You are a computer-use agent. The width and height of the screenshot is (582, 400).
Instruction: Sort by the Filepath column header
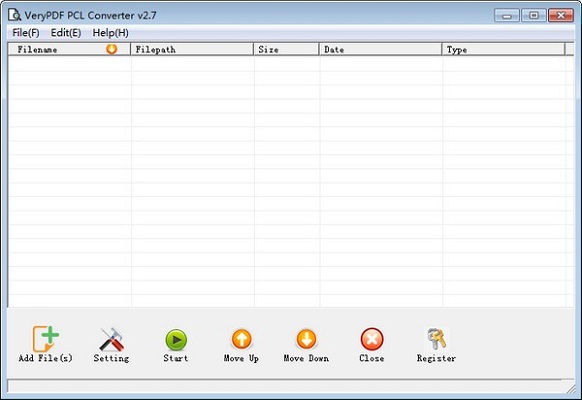click(192, 49)
